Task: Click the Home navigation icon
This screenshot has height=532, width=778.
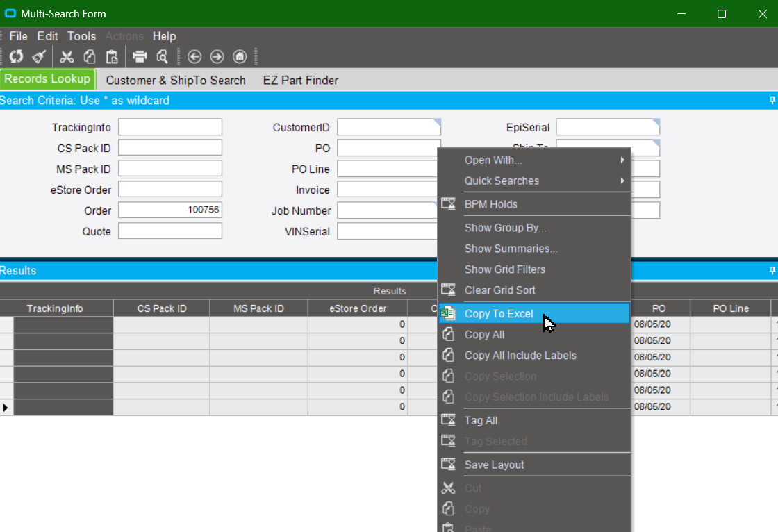Action: 240,56
